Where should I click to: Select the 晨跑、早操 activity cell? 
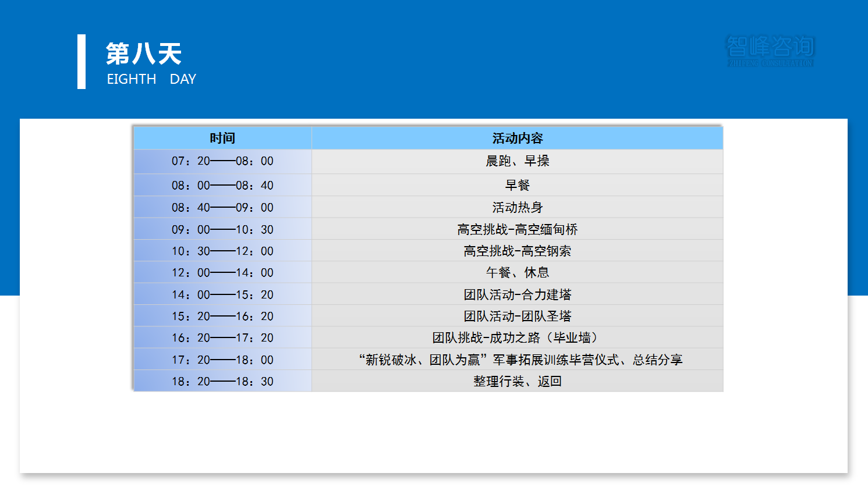click(517, 161)
